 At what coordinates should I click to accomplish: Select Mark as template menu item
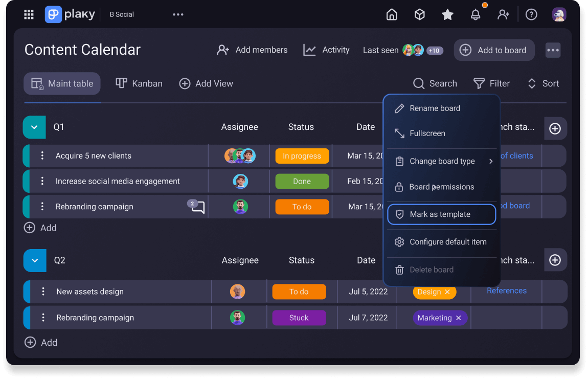click(441, 214)
